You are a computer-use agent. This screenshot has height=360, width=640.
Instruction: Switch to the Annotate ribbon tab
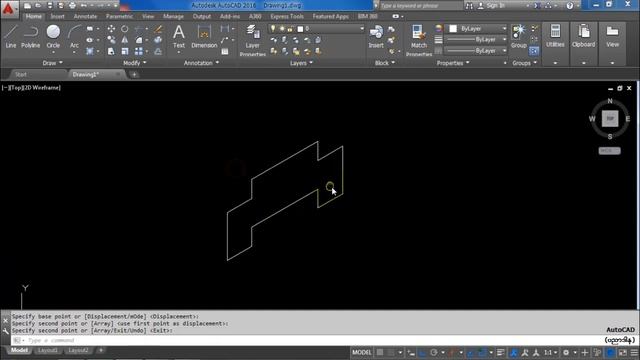(85, 16)
